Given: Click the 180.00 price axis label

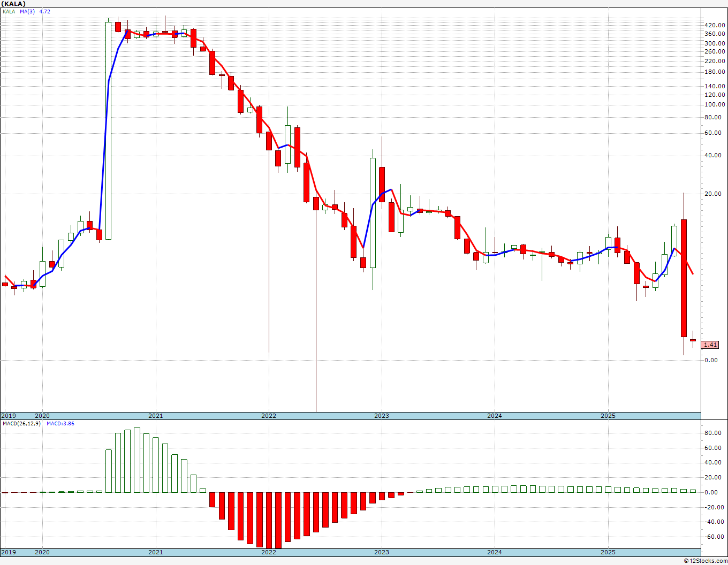Looking at the screenshot, I should pyautogui.click(x=715, y=72).
